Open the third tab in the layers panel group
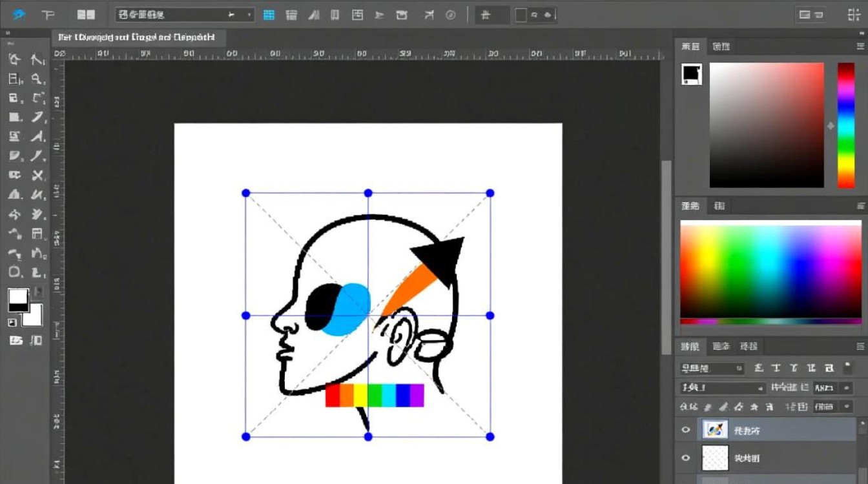The image size is (868, 484). pos(748,347)
